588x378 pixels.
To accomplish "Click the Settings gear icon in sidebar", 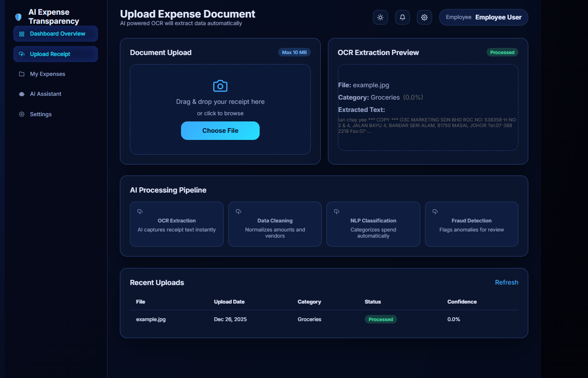I will [22, 114].
